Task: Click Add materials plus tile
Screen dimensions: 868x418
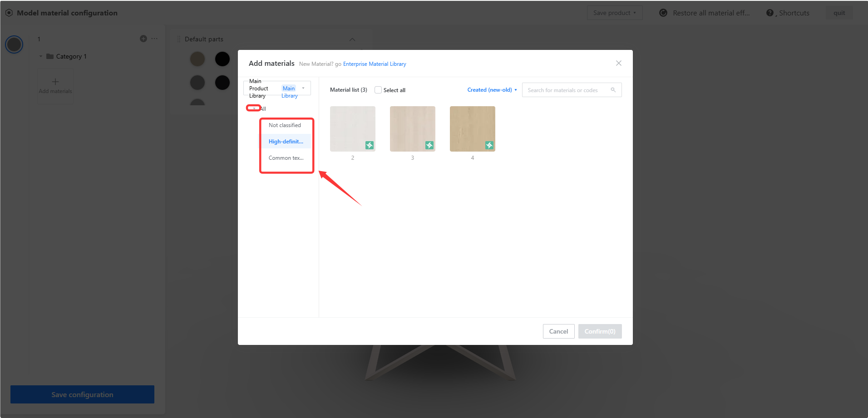Action: tap(55, 86)
